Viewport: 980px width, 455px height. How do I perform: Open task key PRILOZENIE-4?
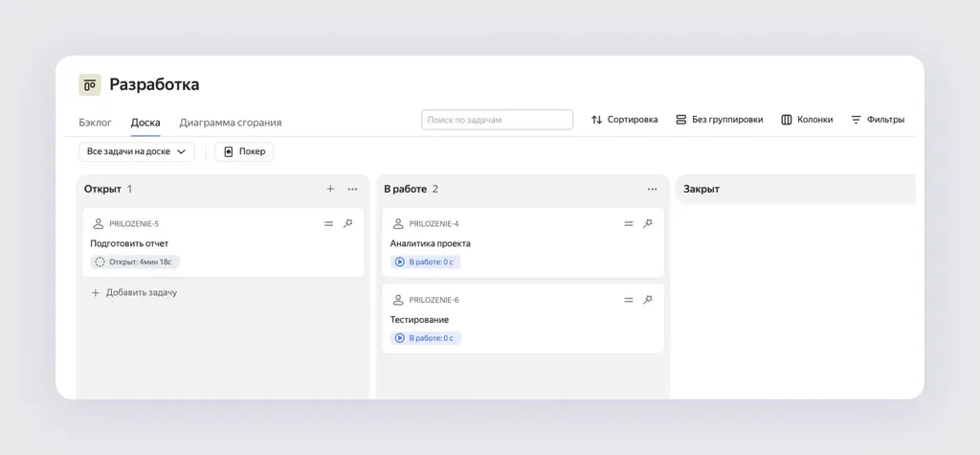pos(434,224)
